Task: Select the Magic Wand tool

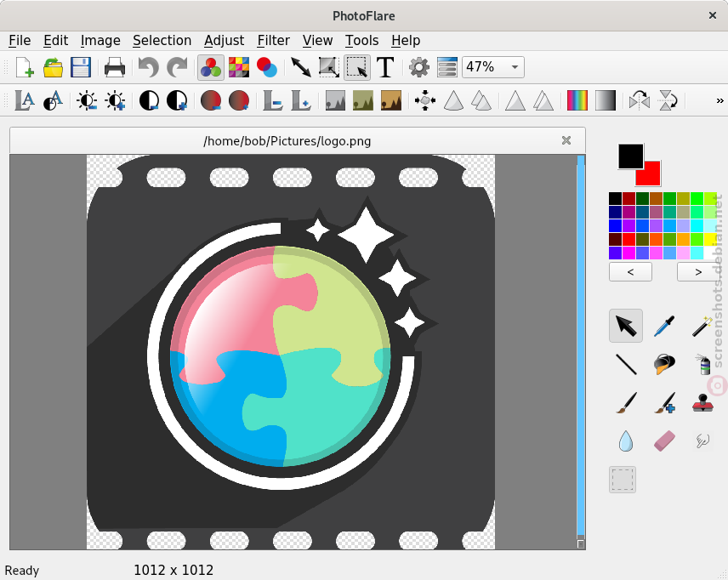Action: [702, 326]
